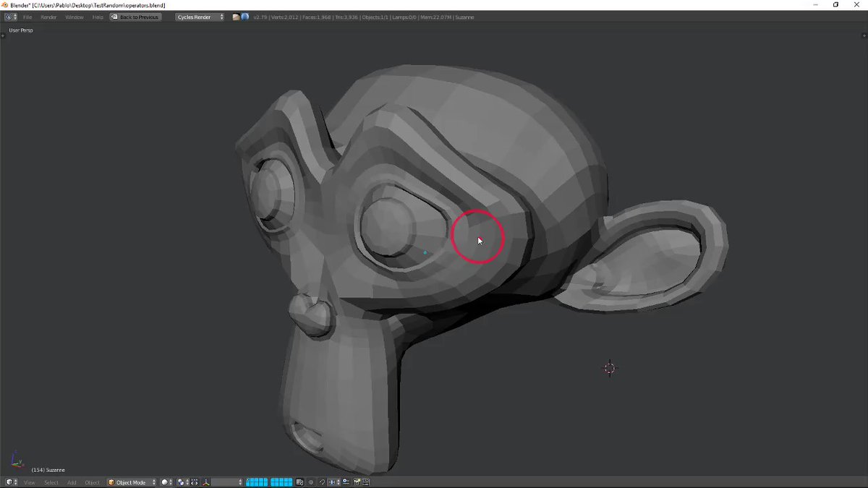Open the editor type selector in bottom header
868x488 pixels.
point(11,482)
